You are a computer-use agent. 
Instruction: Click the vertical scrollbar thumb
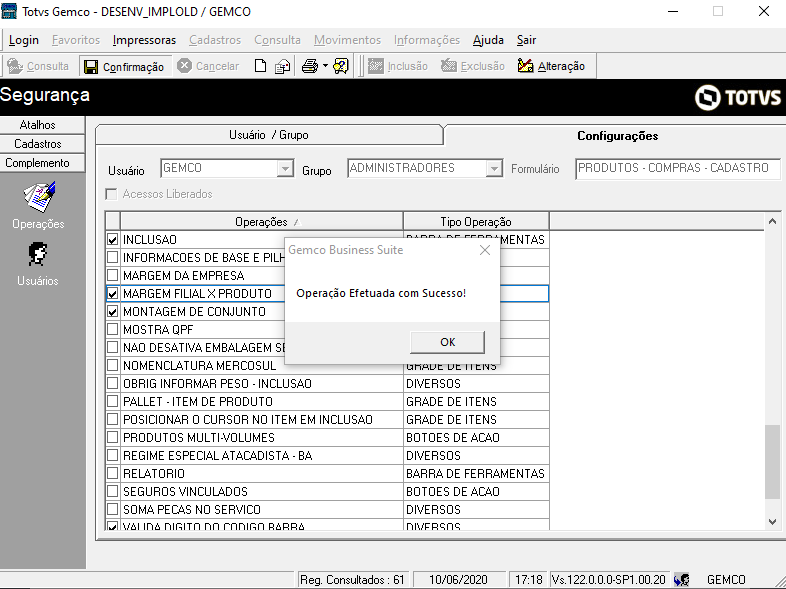coord(772,462)
